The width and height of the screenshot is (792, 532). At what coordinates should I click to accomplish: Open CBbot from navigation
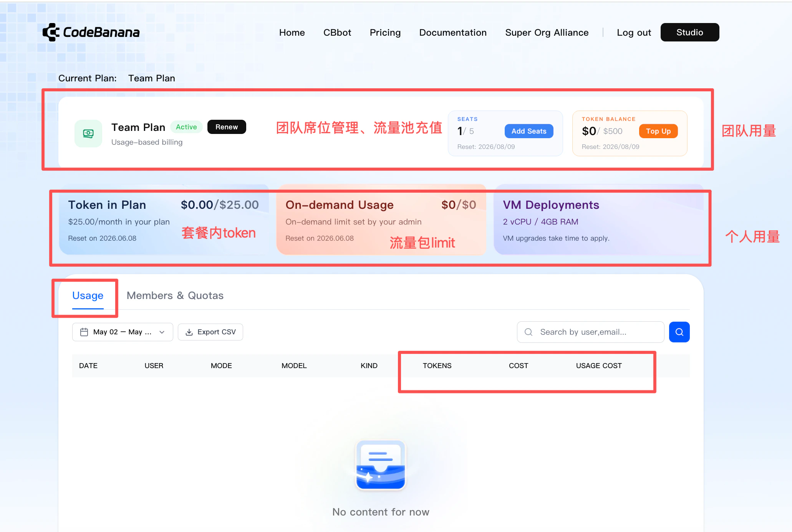tap(337, 33)
